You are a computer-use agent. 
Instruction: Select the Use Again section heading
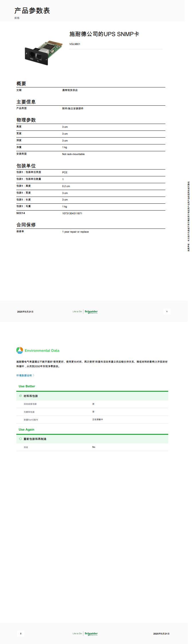point(26,429)
